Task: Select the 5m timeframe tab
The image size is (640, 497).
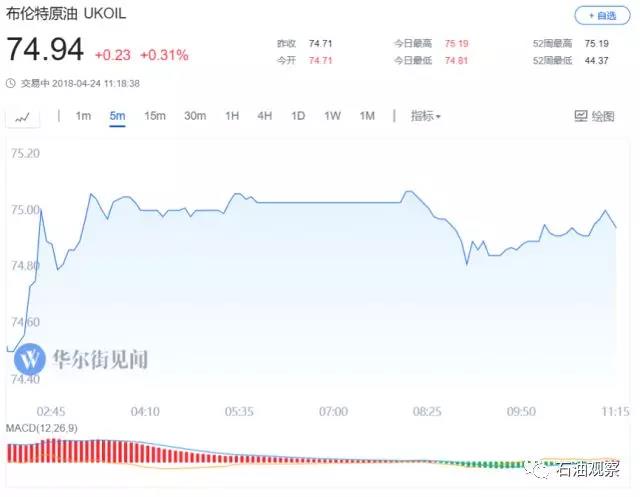Action: click(118, 116)
